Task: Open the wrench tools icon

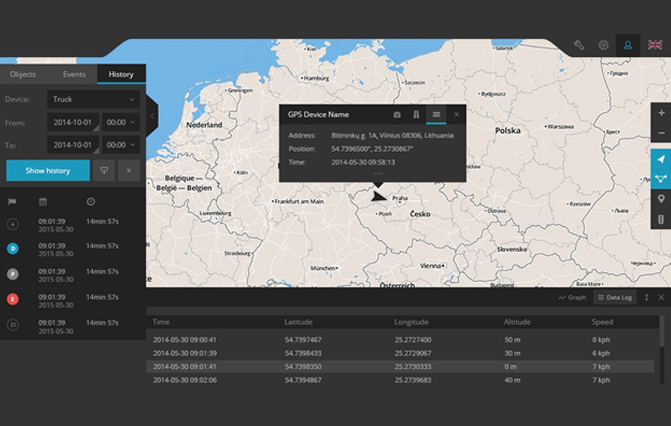Action: 579,45
